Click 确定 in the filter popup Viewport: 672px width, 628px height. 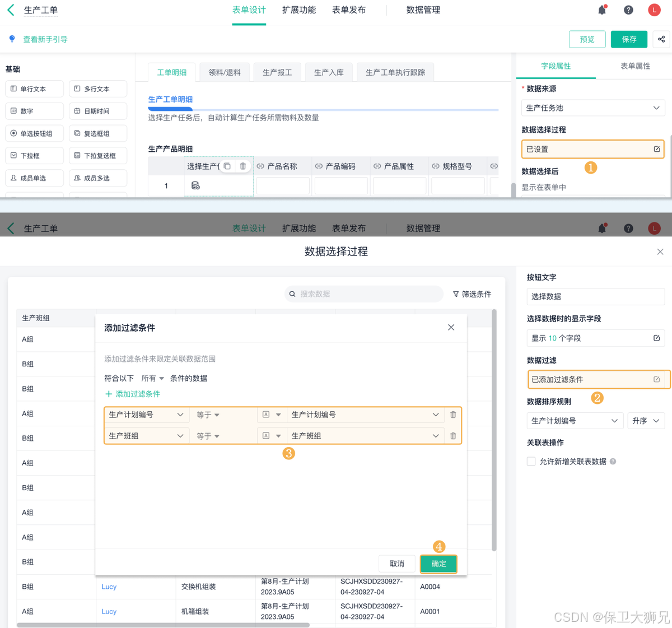pos(438,564)
